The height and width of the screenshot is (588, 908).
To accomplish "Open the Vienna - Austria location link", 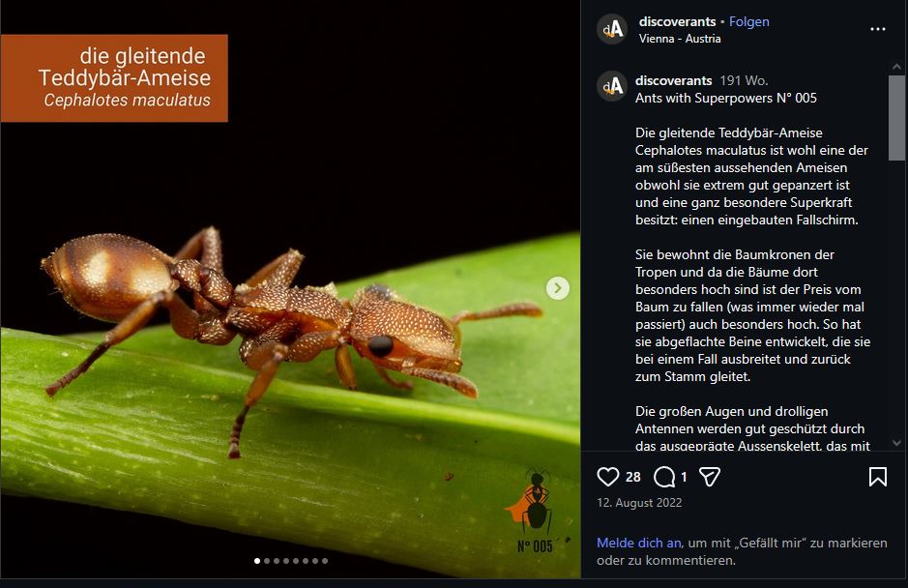I will [x=680, y=39].
